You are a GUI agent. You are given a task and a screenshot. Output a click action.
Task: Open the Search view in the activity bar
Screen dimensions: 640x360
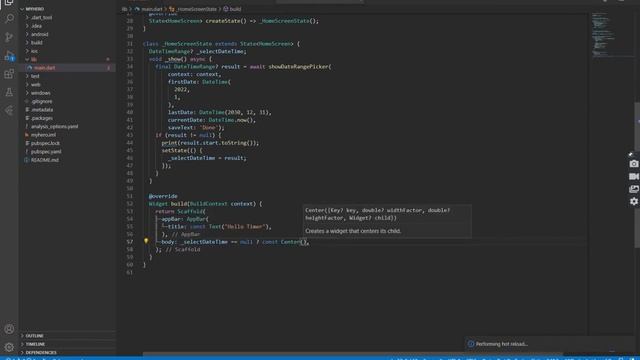[x=9, y=19]
